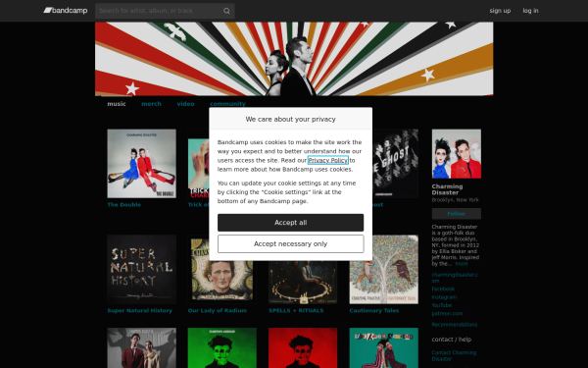This screenshot has width=588, height=368.
Task: Open the Privacy Policy link
Action: pos(327,160)
